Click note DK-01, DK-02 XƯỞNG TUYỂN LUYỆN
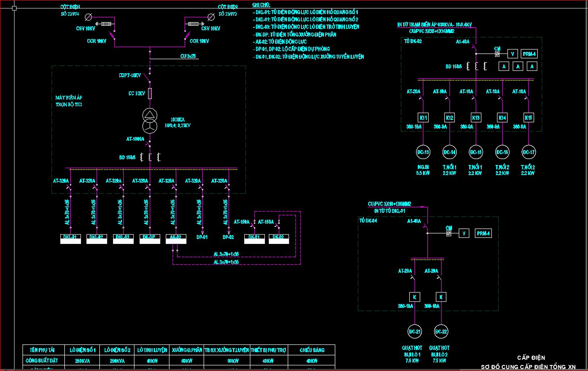This screenshot has width=588, height=371. (309, 57)
